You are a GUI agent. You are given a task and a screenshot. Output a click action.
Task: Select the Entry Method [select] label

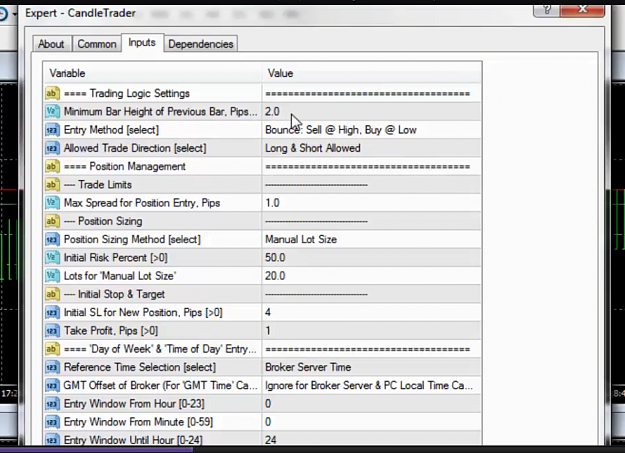111,130
